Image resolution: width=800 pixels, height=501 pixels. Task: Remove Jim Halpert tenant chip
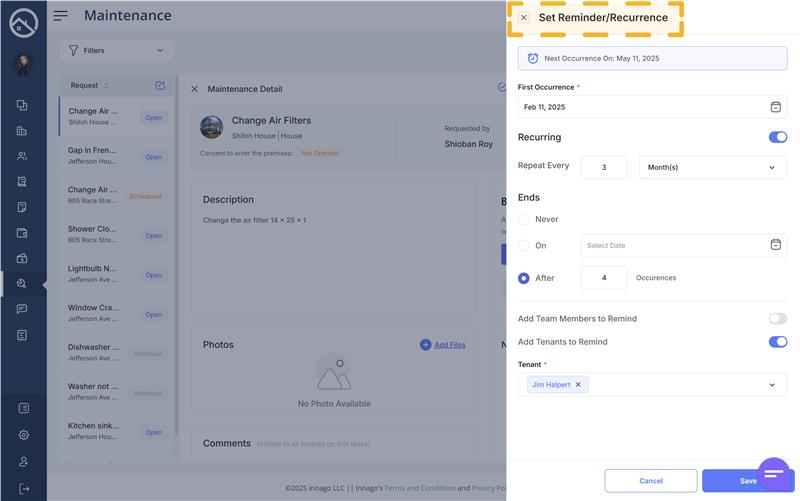(578, 384)
